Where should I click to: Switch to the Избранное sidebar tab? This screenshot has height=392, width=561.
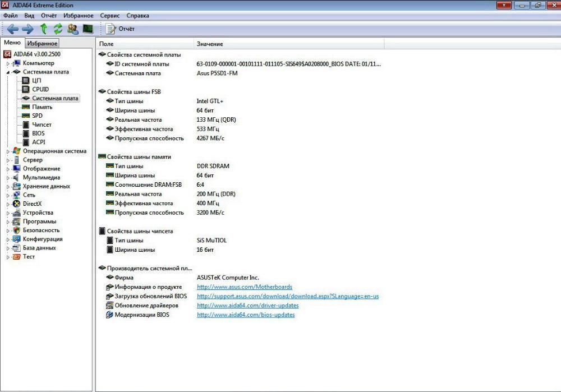(42, 43)
